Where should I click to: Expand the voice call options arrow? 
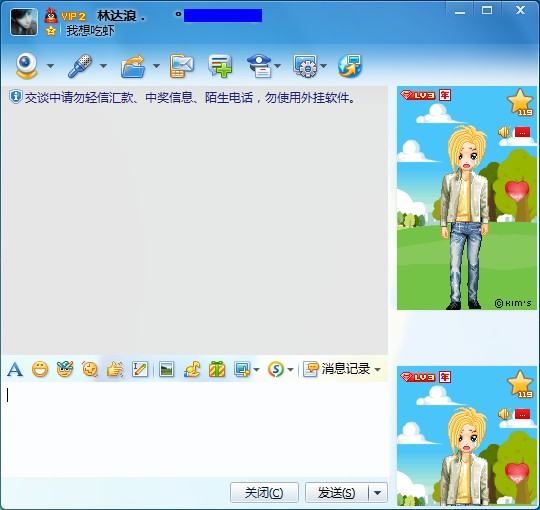click(x=103, y=65)
